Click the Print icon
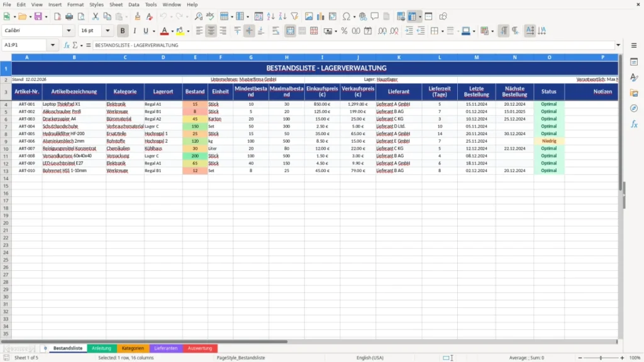644x362 pixels. [69, 16]
